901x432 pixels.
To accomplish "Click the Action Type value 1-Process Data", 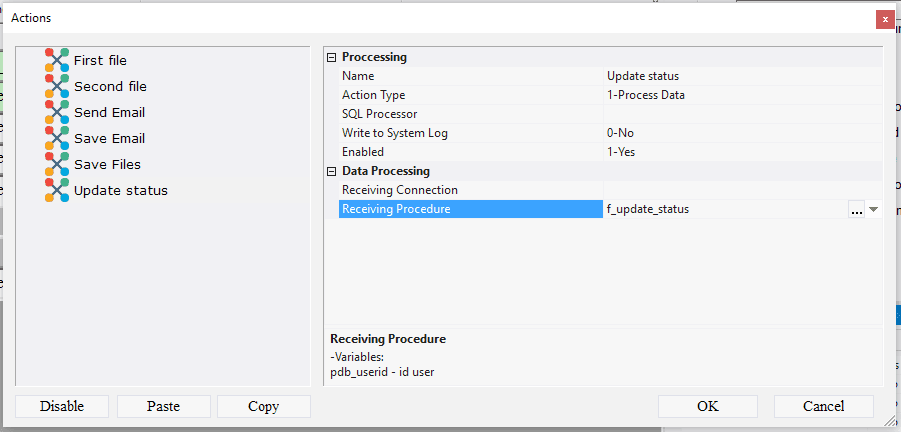I will point(646,95).
